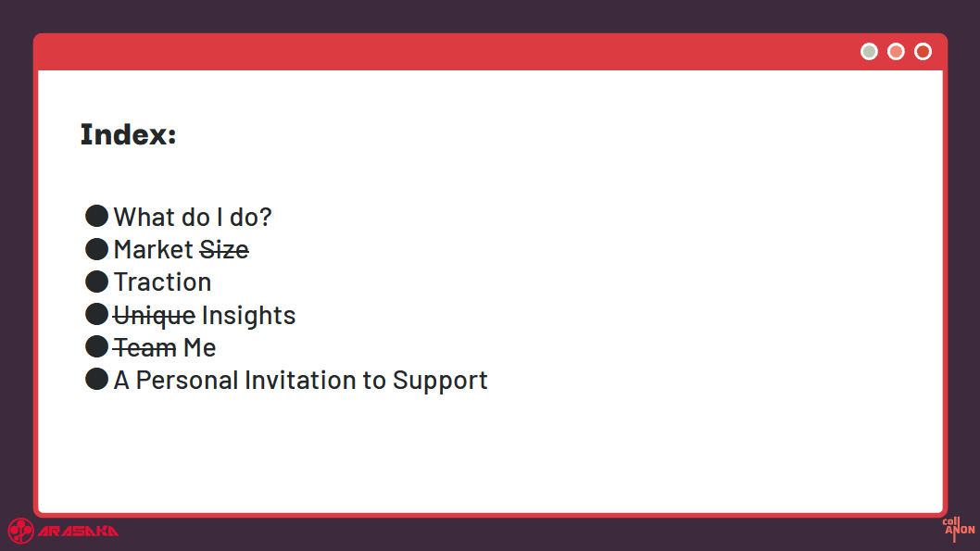Select the bullet before "Unique Insights"
This screenshot has width=980, height=551.
(96, 314)
